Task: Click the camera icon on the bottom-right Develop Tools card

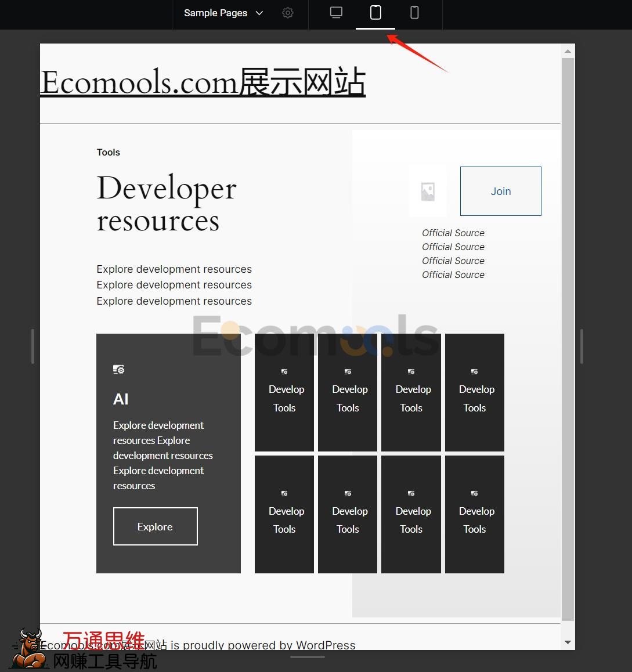Action: coord(474,494)
